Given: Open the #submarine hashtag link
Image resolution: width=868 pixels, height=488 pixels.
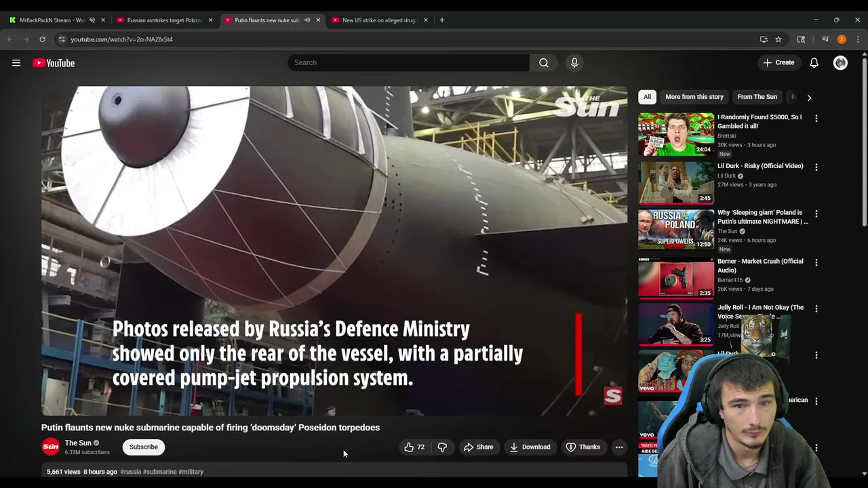Looking at the screenshot, I should click(x=160, y=472).
